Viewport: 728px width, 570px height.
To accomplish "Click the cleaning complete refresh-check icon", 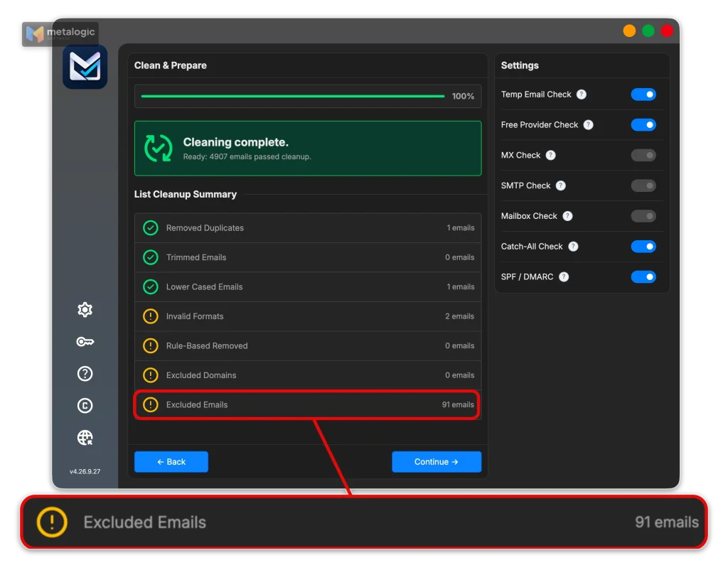I will pyautogui.click(x=159, y=149).
